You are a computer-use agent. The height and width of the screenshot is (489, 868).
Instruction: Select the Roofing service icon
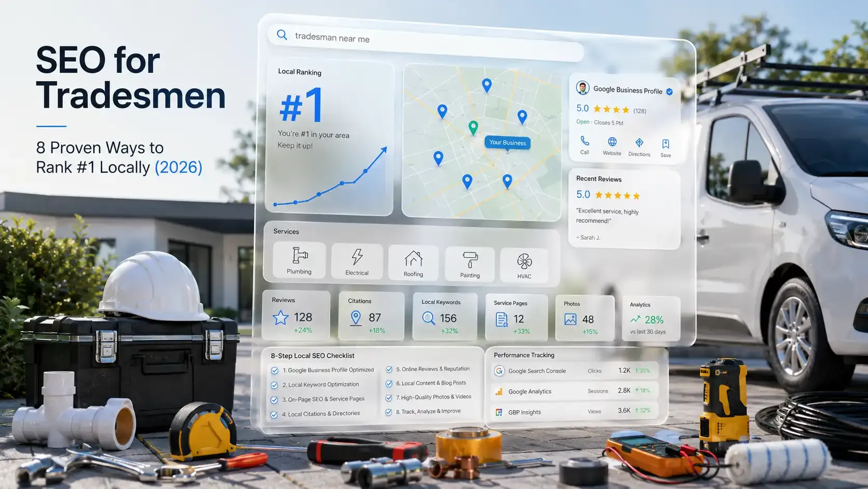click(414, 258)
